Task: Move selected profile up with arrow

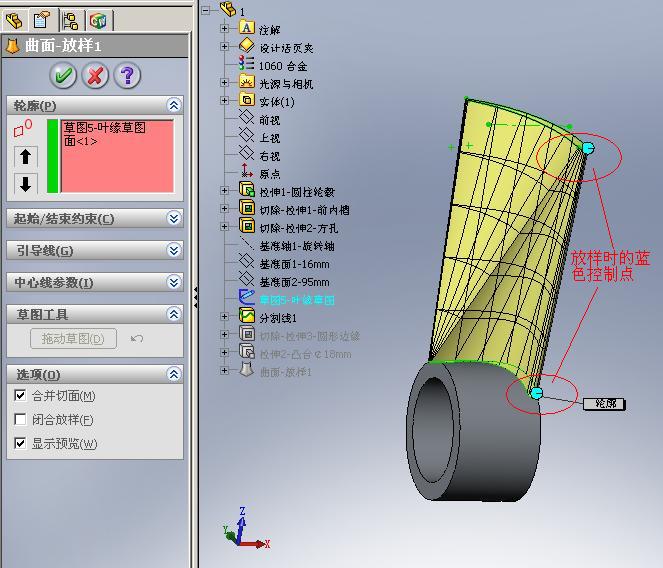Action: pos(25,156)
